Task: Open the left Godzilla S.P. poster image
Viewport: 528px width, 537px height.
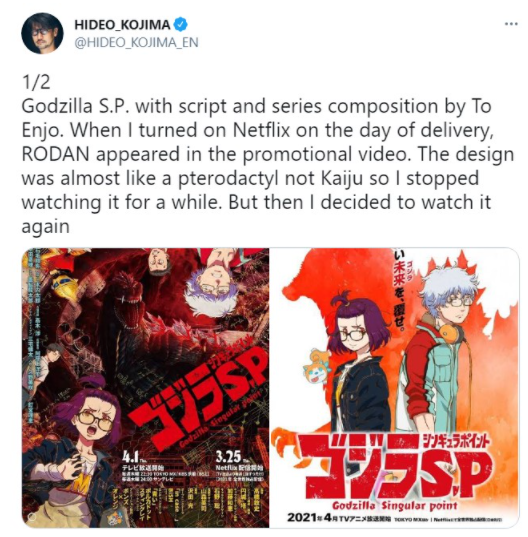Action: tap(145, 388)
